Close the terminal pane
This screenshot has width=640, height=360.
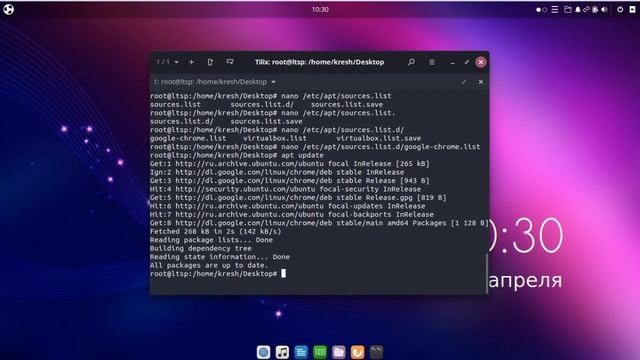coord(481,82)
